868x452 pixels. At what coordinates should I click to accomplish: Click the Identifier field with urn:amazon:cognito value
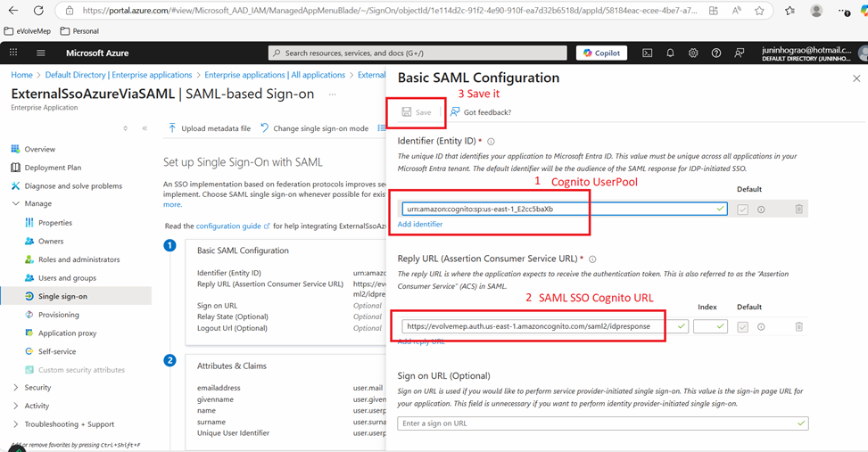click(x=565, y=210)
